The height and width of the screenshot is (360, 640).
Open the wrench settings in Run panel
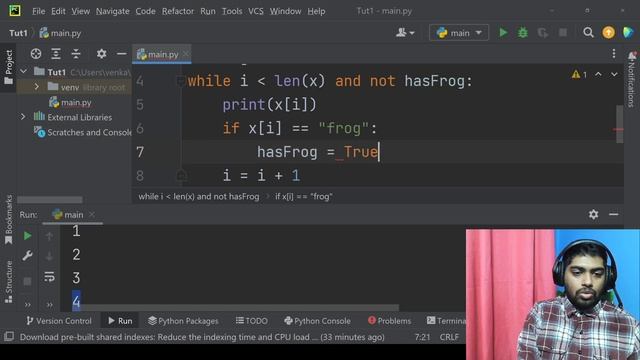(27, 256)
